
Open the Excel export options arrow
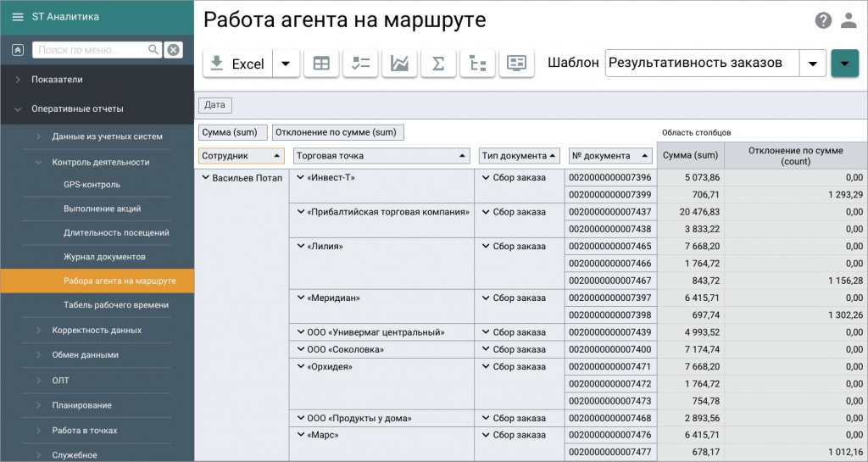tap(286, 64)
